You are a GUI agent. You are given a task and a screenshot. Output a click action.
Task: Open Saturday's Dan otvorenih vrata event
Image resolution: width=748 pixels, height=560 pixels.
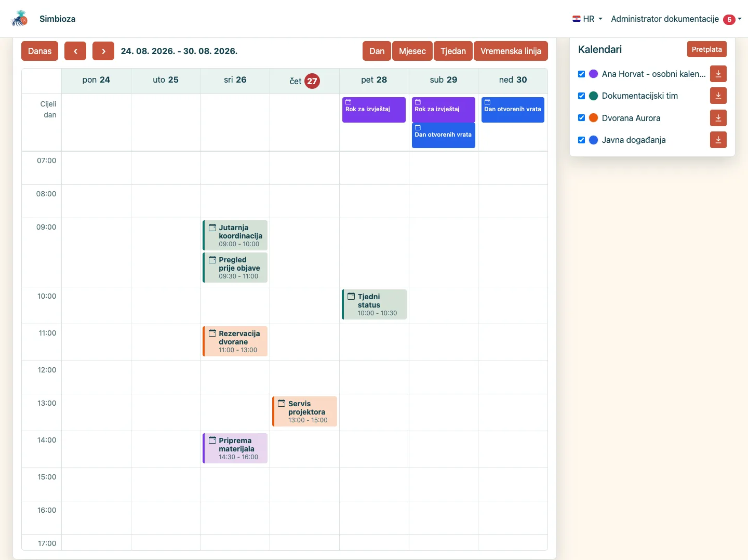point(444,135)
